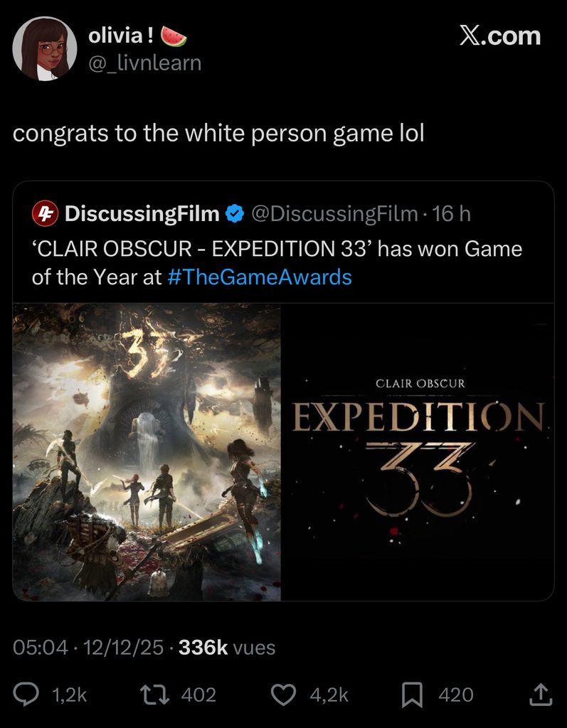Click the DiscussingFilm account name
The height and width of the screenshot is (728, 567).
(142, 213)
